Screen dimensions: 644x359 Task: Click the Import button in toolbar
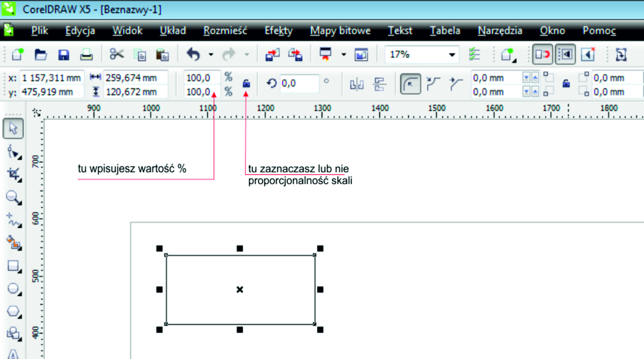click(273, 55)
